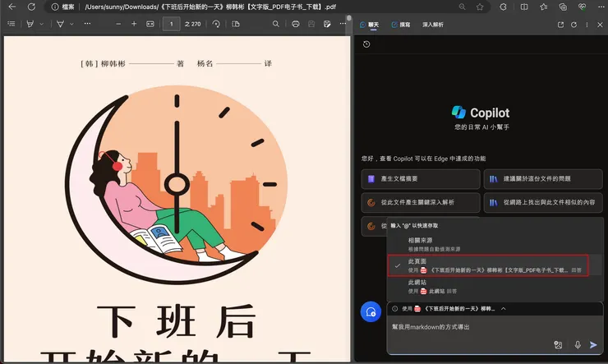This screenshot has width=608, height=364.
Task: Open Copilot in a new window icon
Action: [x=560, y=25]
